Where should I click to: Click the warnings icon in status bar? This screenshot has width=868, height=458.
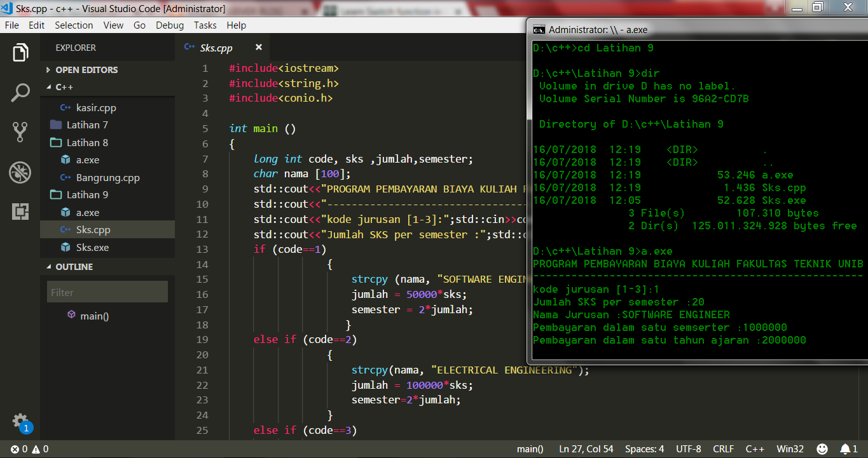tap(36, 449)
